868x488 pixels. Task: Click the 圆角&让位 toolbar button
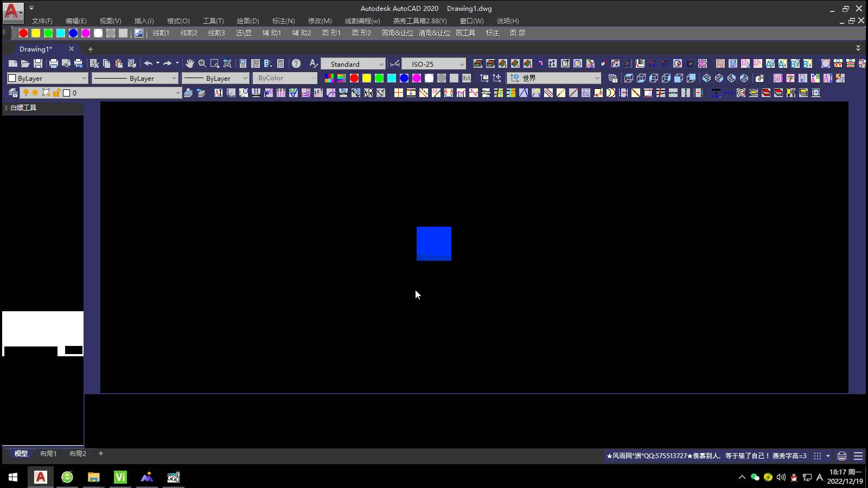click(398, 33)
